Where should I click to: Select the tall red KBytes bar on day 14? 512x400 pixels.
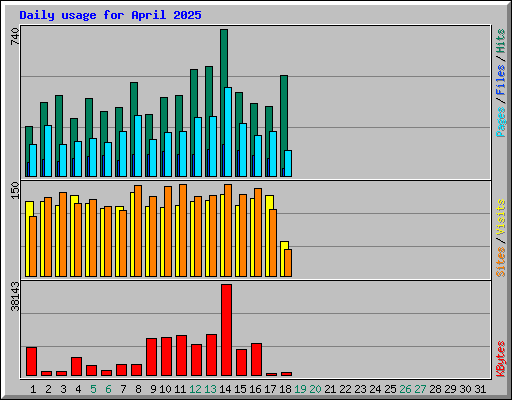pos(226,330)
